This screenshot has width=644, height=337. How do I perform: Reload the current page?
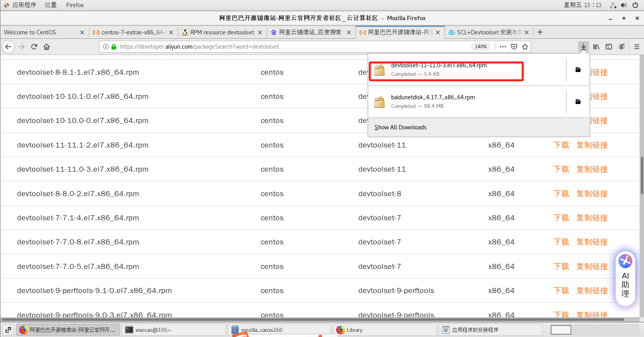[x=34, y=47]
